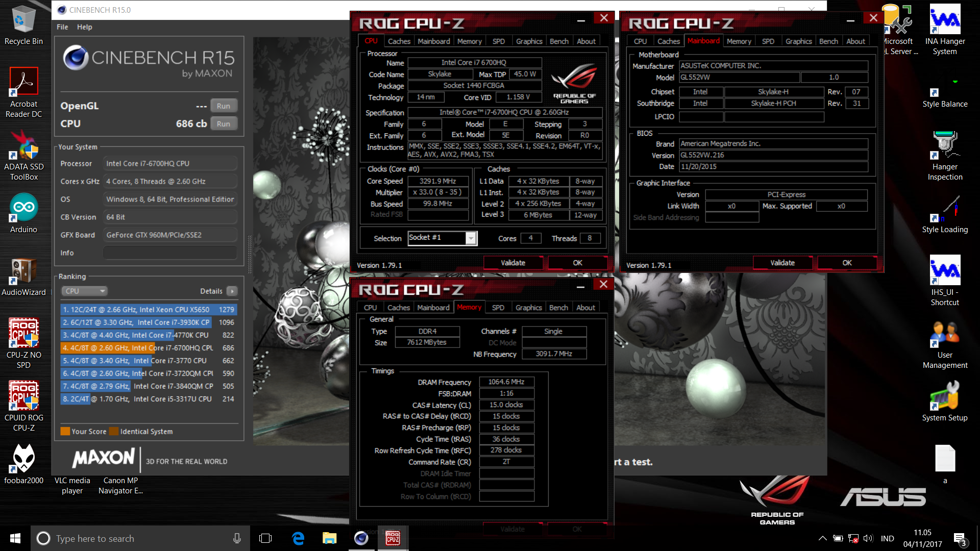Image resolution: width=980 pixels, height=551 pixels.
Task: Open CPU-Z NO SPD shortcut
Action: coord(23,343)
